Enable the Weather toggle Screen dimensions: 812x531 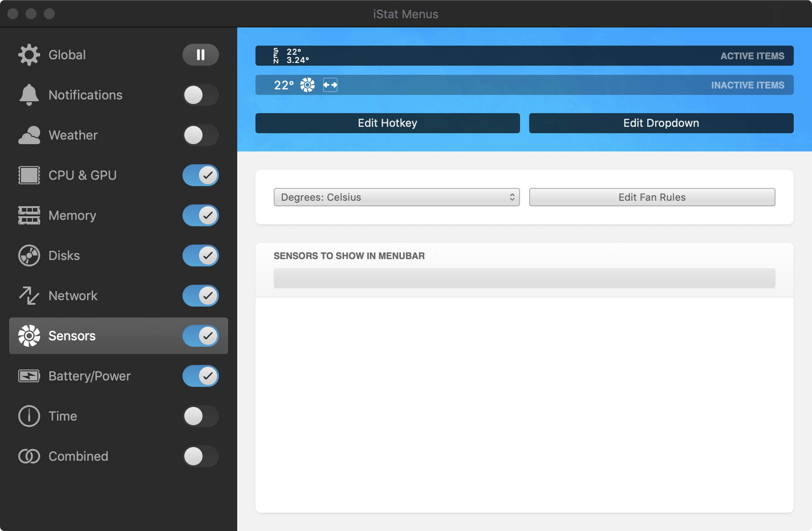click(x=201, y=135)
